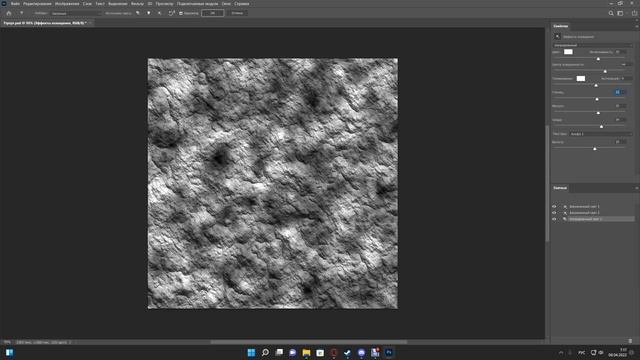Open the Файл menu
The height and width of the screenshot is (360, 640).
tap(15, 4)
